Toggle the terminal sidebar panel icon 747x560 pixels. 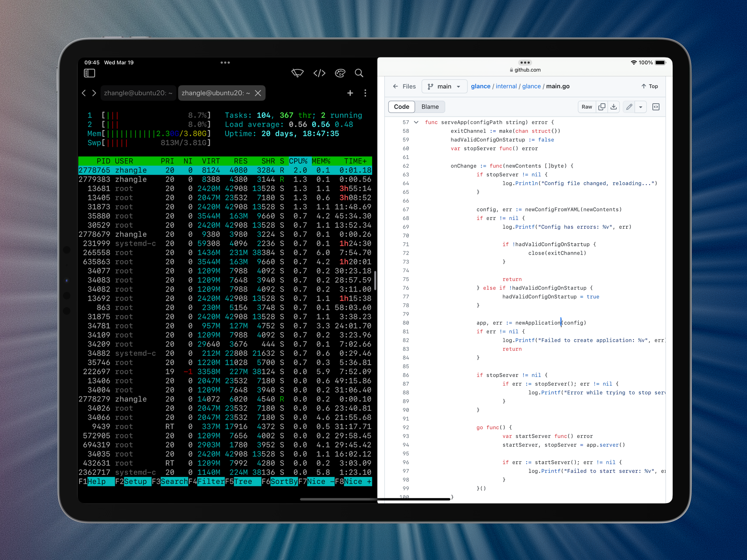(x=89, y=73)
